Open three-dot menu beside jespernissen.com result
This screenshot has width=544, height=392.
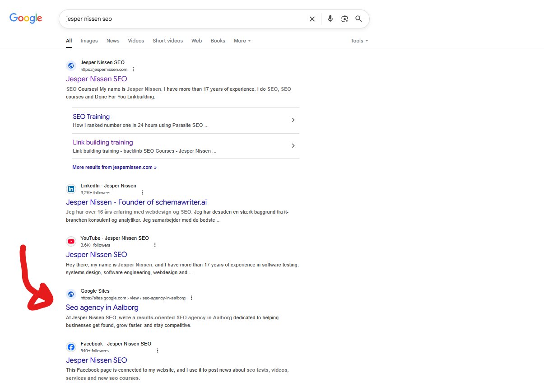pos(133,70)
